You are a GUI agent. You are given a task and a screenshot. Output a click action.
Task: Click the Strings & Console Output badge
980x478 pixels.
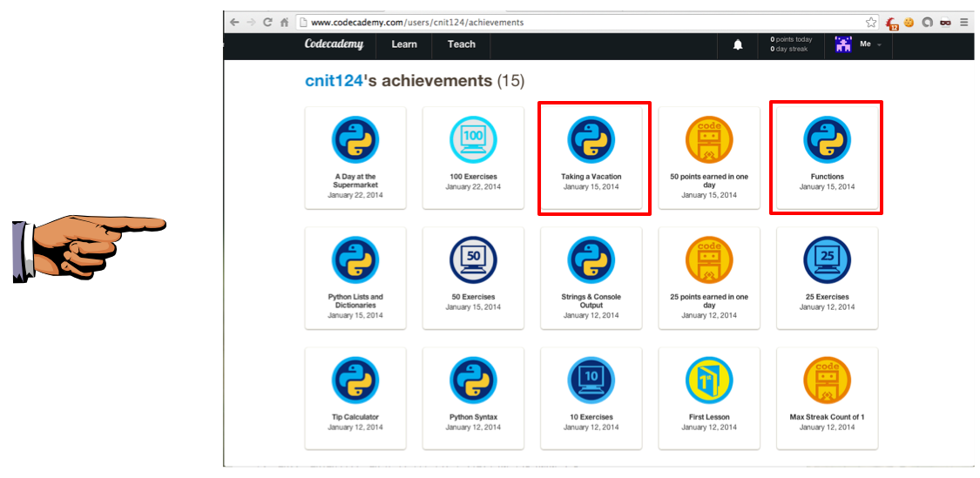coord(591,260)
